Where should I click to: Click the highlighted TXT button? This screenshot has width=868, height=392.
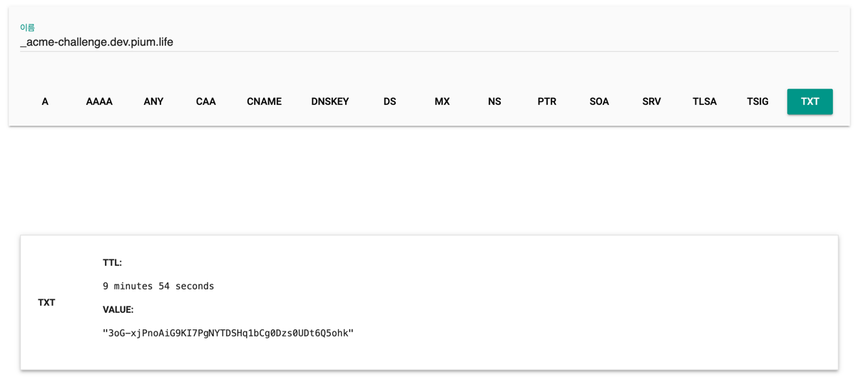tap(810, 102)
